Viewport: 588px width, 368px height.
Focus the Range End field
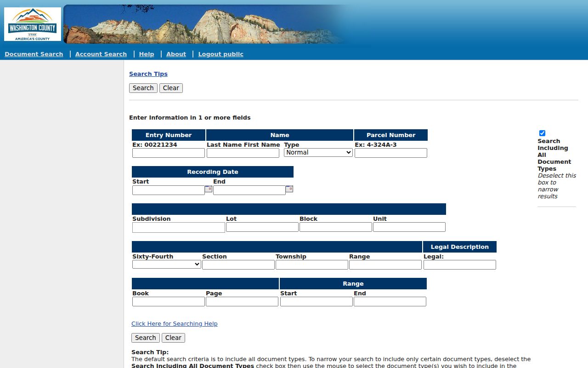390,301
